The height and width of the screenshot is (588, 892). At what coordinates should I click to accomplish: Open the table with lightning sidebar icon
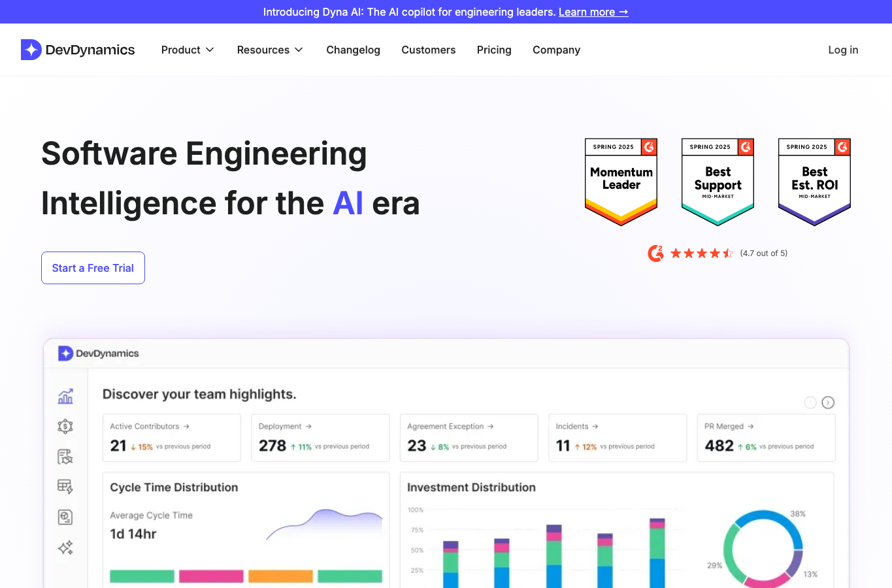[65, 487]
